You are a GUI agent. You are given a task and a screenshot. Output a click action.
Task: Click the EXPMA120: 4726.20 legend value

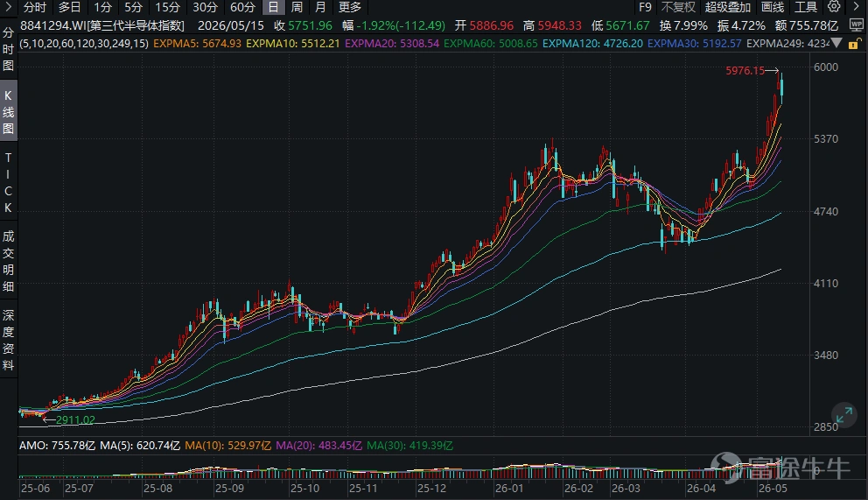point(592,43)
